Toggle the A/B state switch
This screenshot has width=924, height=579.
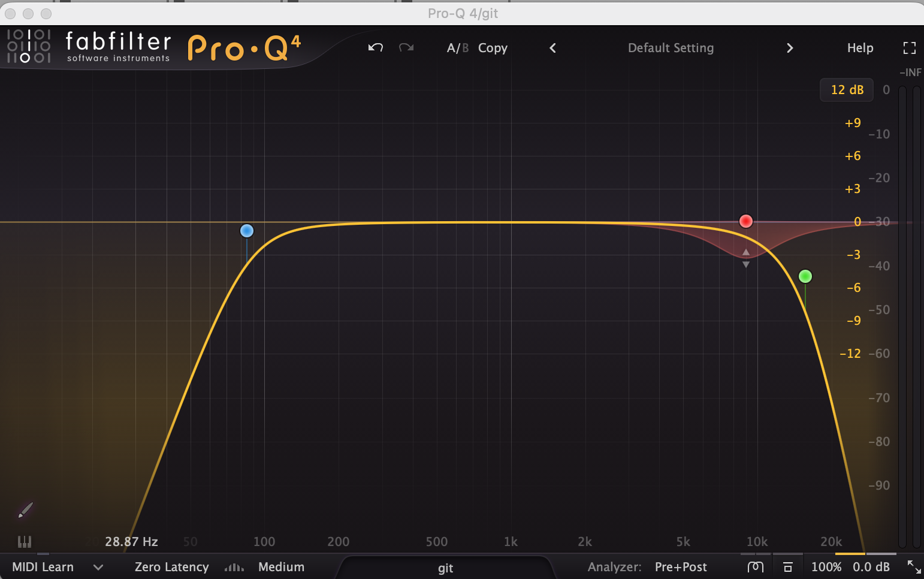click(457, 48)
